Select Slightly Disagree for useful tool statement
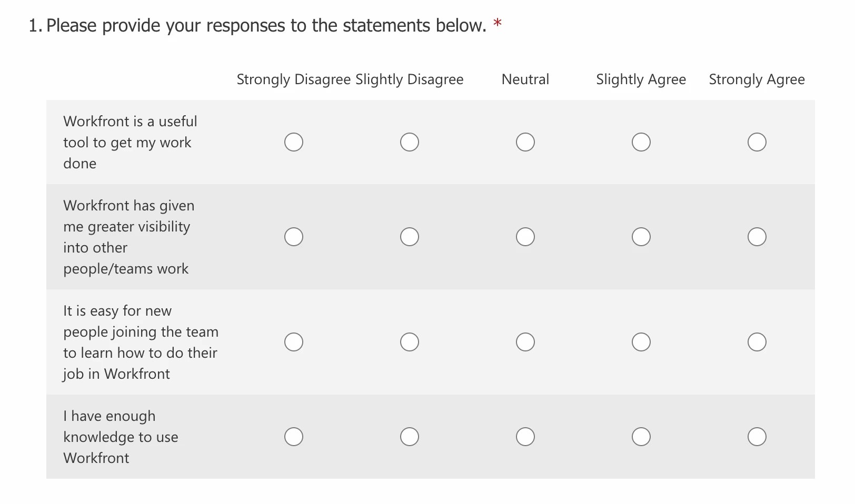This screenshot has height=504, width=855. (x=410, y=142)
